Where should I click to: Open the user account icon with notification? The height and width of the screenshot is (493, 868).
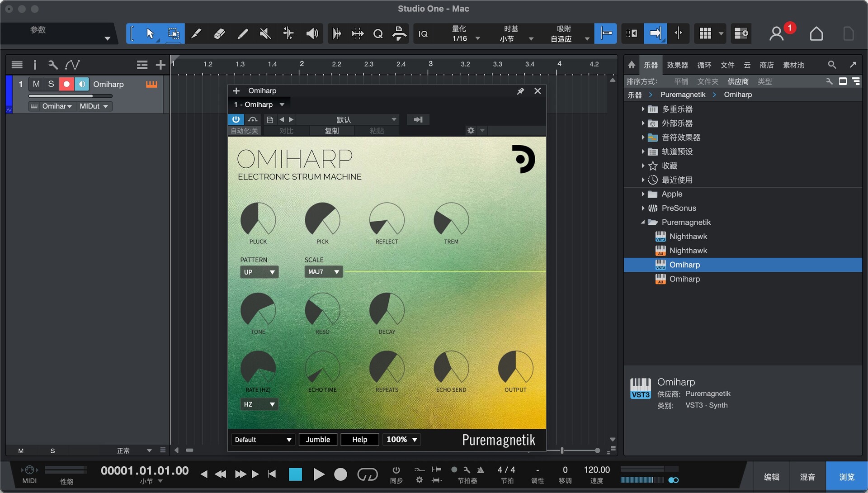tap(777, 33)
